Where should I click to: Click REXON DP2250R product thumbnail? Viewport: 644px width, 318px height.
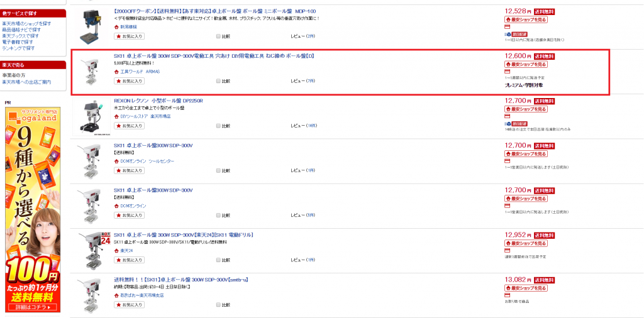pos(91,117)
